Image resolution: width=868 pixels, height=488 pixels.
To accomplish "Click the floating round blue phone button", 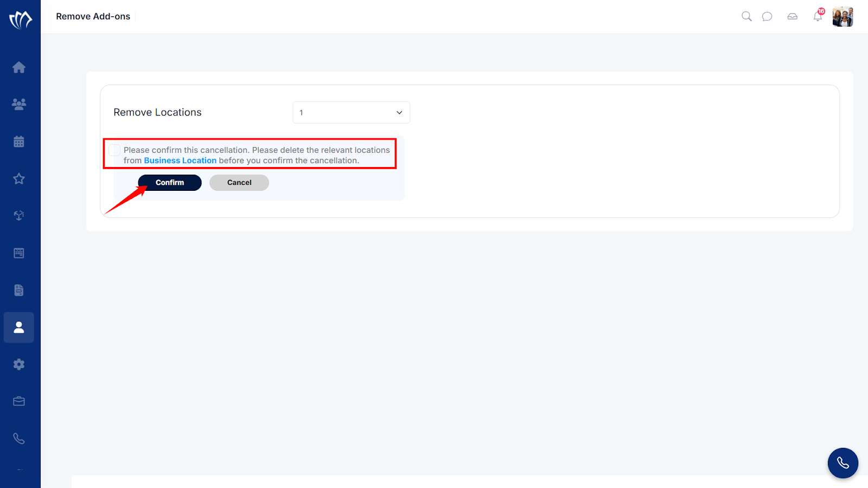I will click(843, 463).
